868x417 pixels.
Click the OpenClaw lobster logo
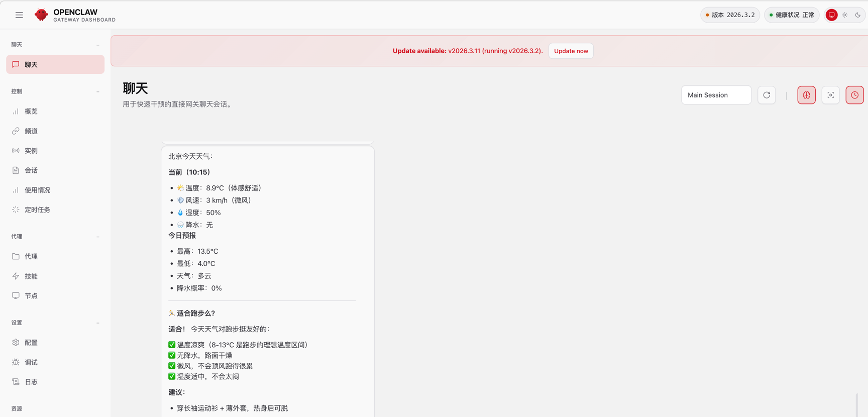(41, 15)
